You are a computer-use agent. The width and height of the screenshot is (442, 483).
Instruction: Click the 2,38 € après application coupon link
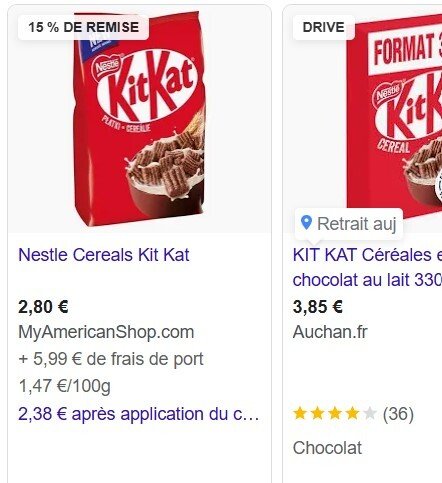pos(139,414)
